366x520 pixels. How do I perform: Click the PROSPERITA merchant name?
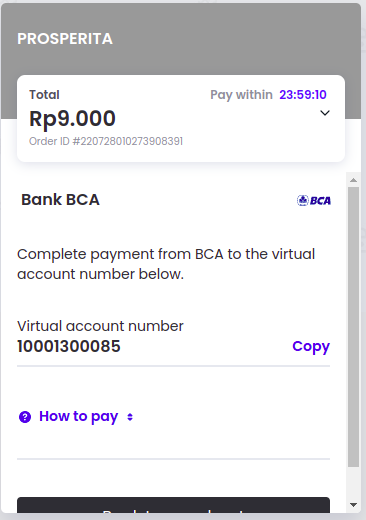click(x=65, y=39)
